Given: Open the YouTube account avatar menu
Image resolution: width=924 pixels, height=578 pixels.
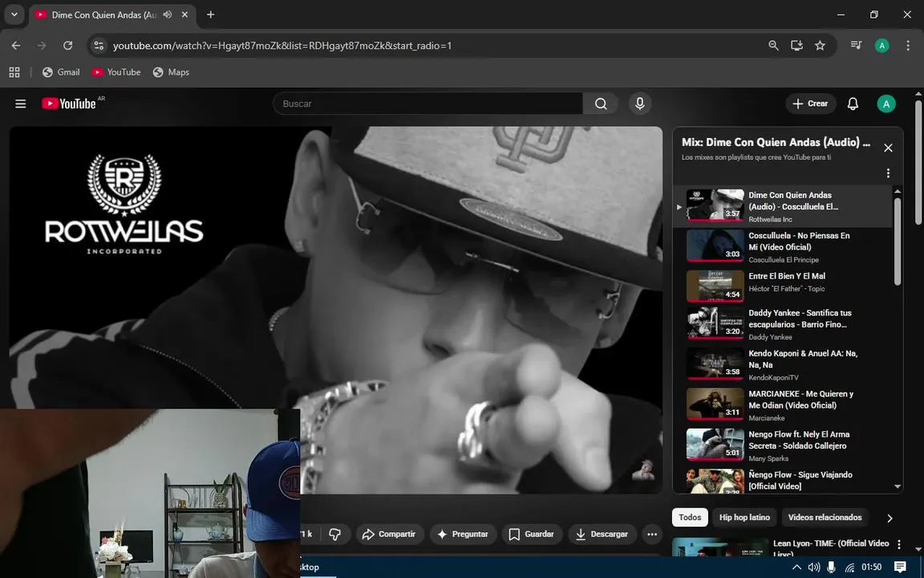Looking at the screenshot, I should tap(886, 104).
